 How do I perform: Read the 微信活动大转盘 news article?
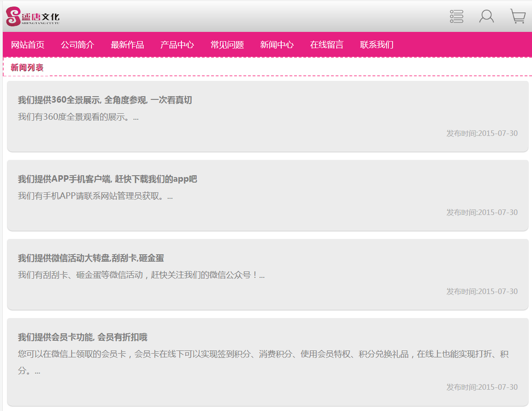point(91,258)
